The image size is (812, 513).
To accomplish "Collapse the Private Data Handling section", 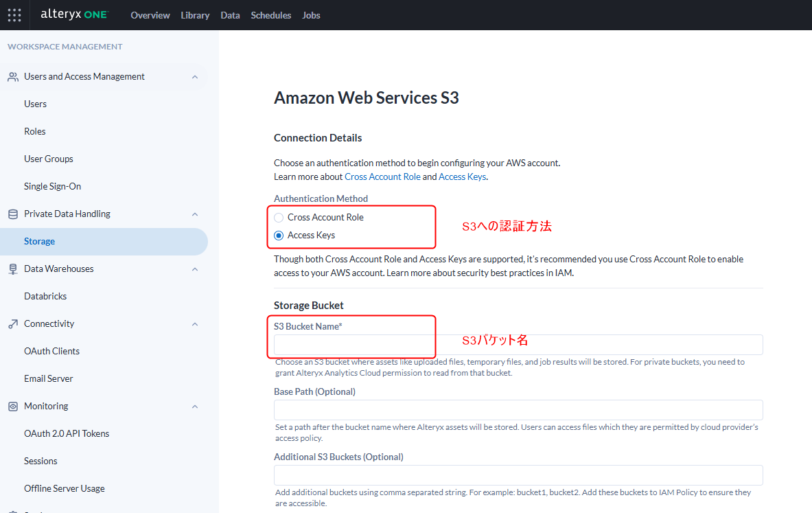I will point(195,214).
